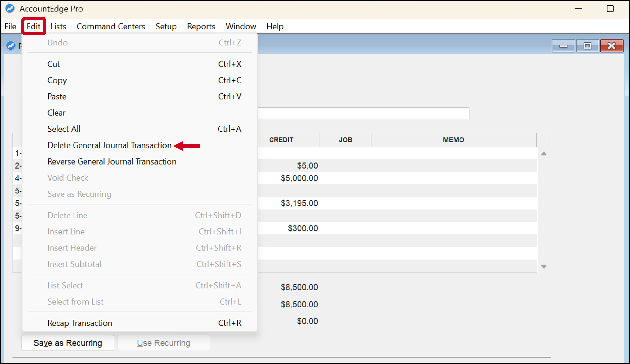The width and height of the screenshot is (630, 364).
Task: Click the Use Recurring button
Action: (164, 343)
